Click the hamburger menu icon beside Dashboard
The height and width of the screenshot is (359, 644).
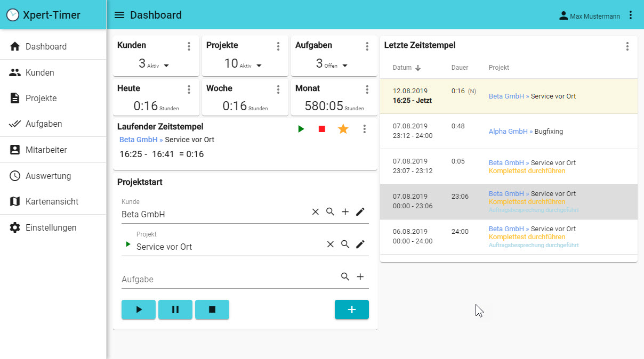pyautogui.click(x=119, y=15)
